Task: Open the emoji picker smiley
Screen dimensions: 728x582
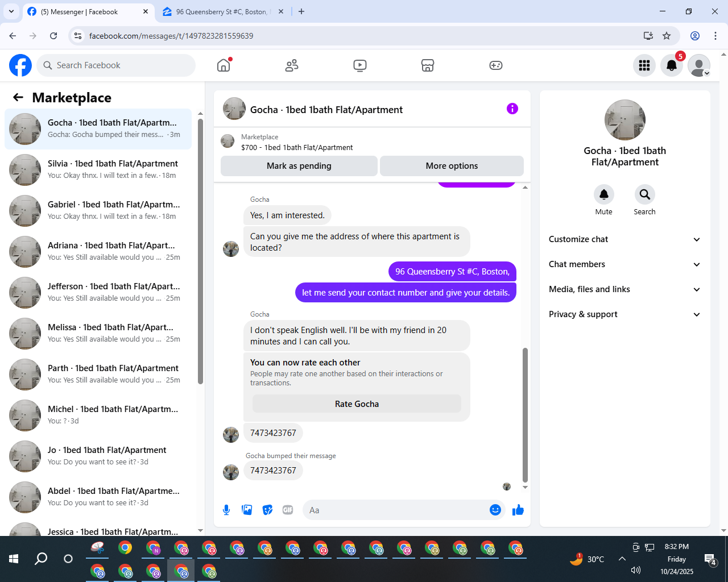Action: click(495, 510)
